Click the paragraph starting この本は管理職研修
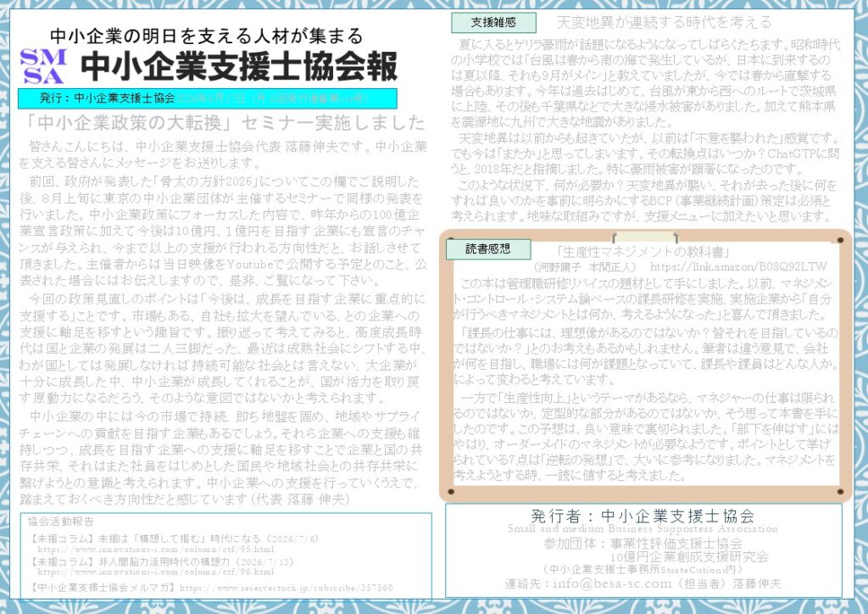868x614 pixels. 645,299
